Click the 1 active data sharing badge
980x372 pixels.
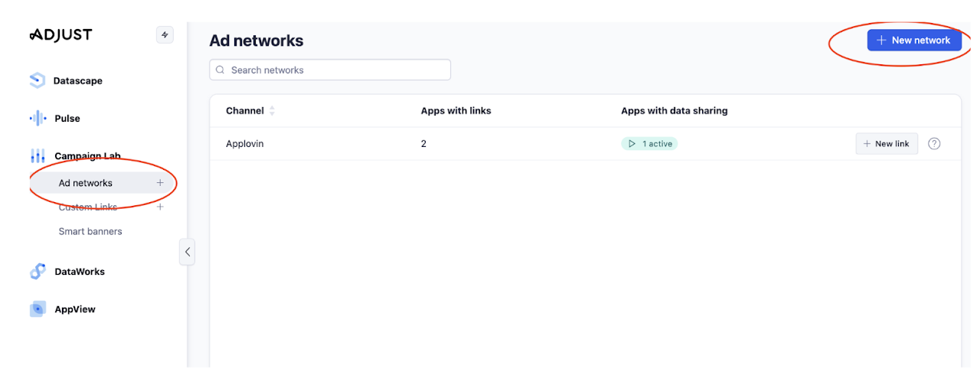pyautogui.click(x=649, y=144)
